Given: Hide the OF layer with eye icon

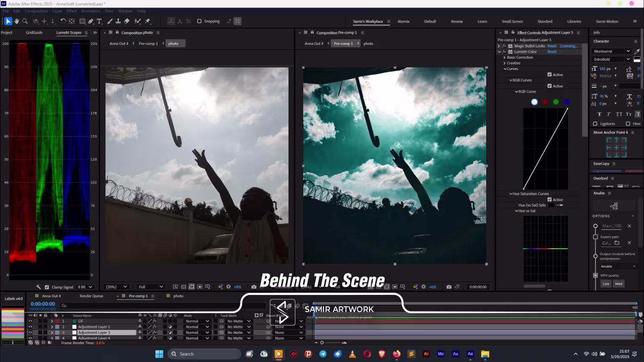Looking at the screenshot, I should point(30,321).
